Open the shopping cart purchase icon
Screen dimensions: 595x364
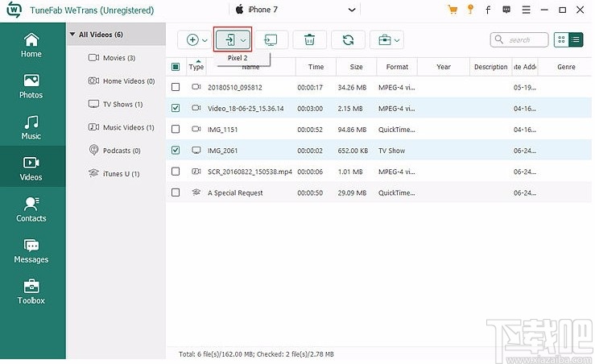coord(452,10)
